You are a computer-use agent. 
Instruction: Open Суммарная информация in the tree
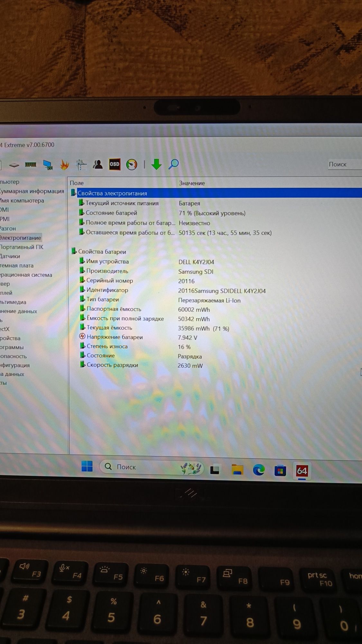[32, 191]
